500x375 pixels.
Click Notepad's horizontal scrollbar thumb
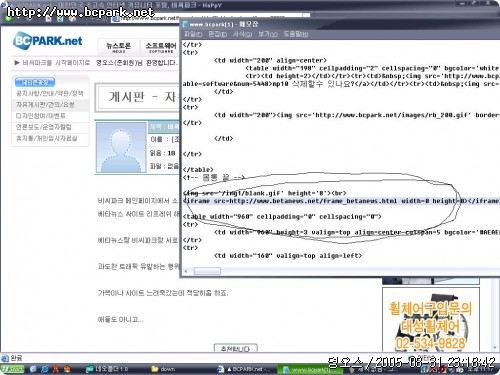[x=207, y=271]
